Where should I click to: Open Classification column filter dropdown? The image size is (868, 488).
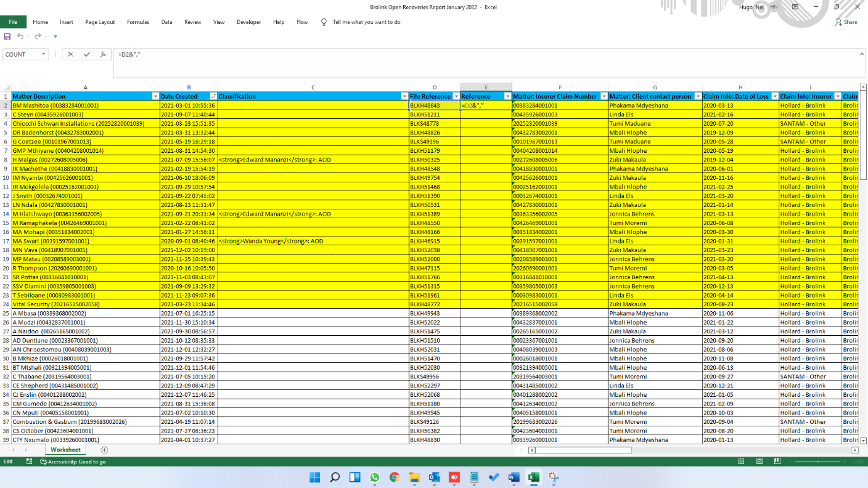point(404,96)
